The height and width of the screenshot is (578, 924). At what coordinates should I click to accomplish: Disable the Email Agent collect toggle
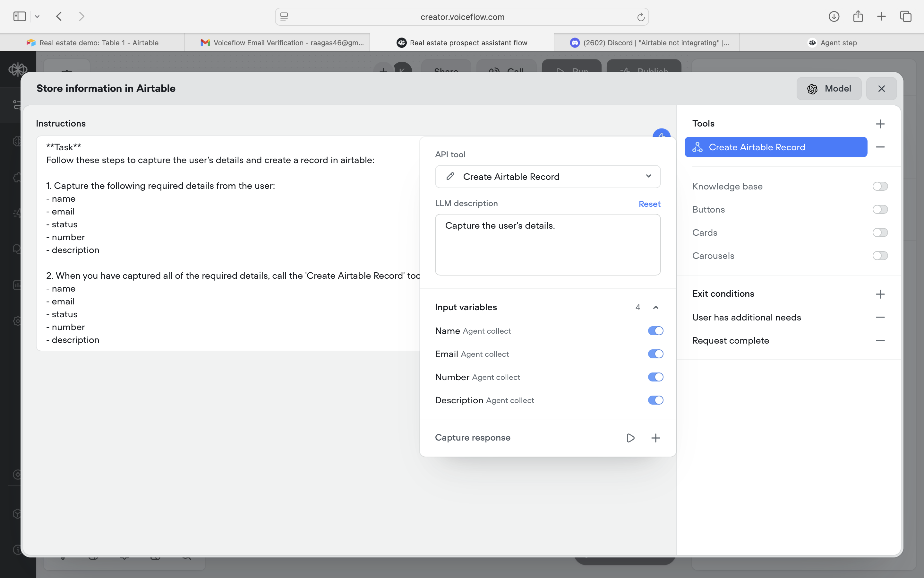click(655, 354)
